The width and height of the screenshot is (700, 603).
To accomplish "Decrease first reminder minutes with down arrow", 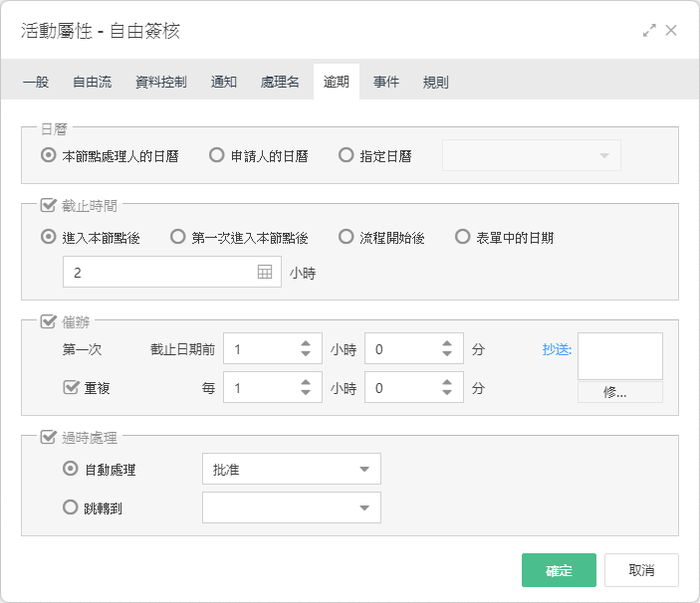I will [x=447, y=353].
